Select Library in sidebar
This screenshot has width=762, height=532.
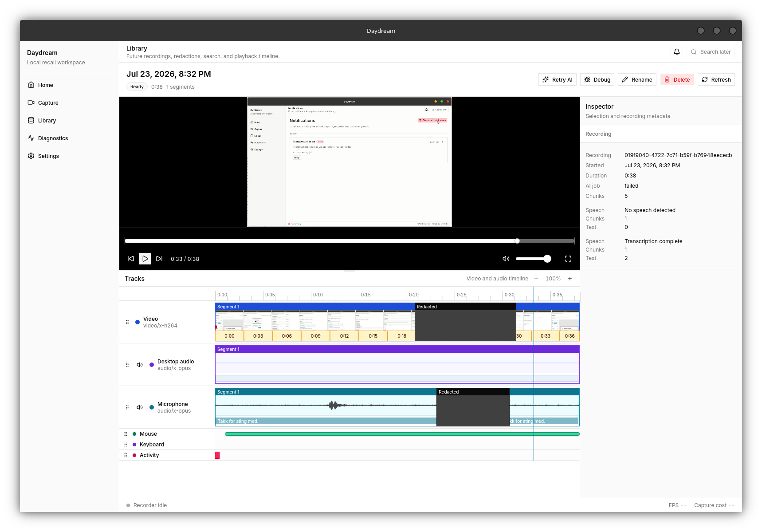[69, 120]
